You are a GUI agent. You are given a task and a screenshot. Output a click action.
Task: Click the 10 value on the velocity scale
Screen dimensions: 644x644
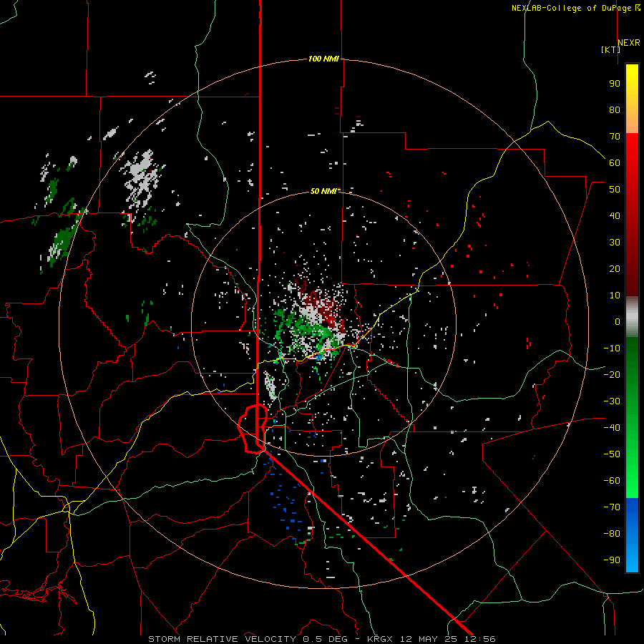(x=615, y=296)
